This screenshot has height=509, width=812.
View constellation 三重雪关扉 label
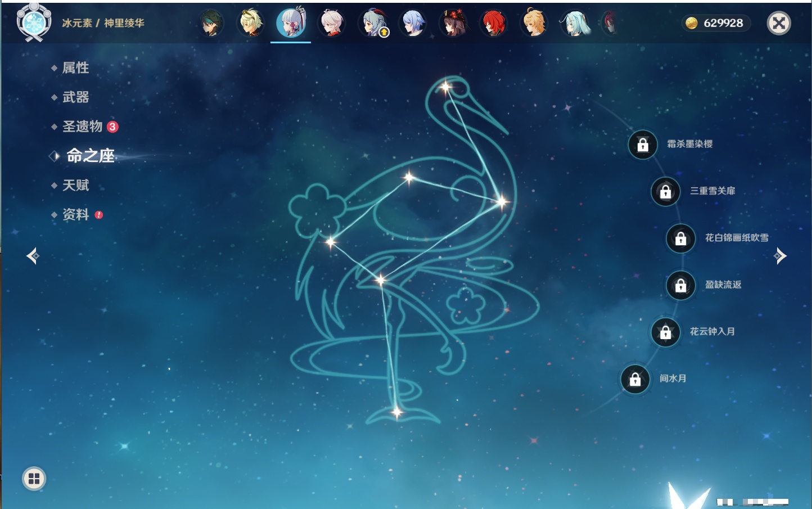point(712,191)
